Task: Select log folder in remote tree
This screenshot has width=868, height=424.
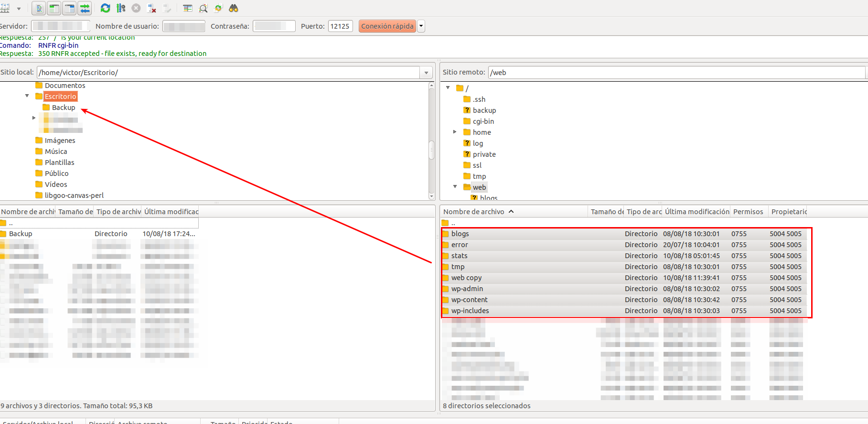Action: point(478,143)
